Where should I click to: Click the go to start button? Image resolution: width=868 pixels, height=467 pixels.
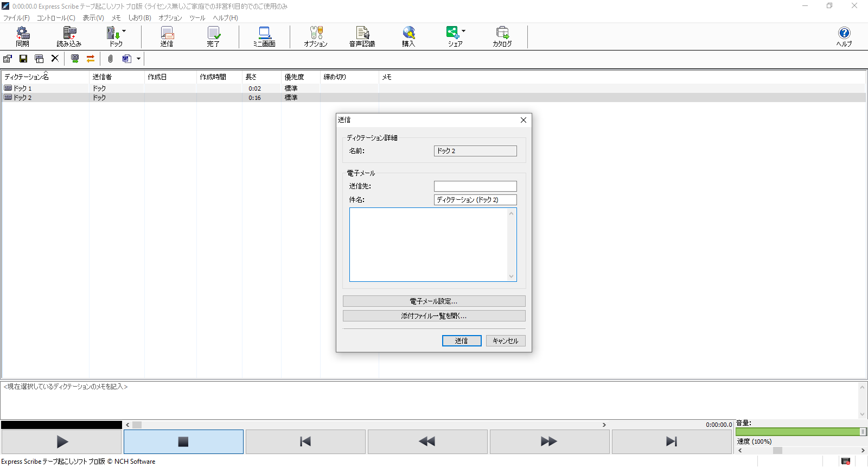pyautogui.click(x=305, y=441)
